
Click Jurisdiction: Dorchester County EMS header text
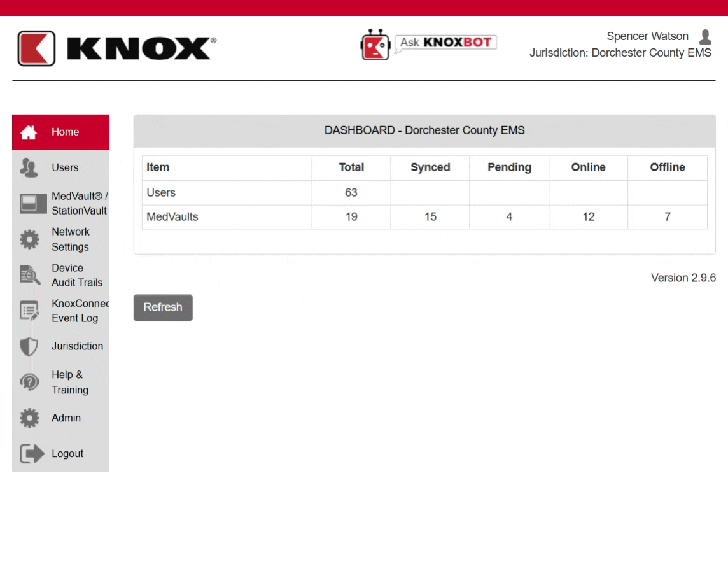click(620, 53)
